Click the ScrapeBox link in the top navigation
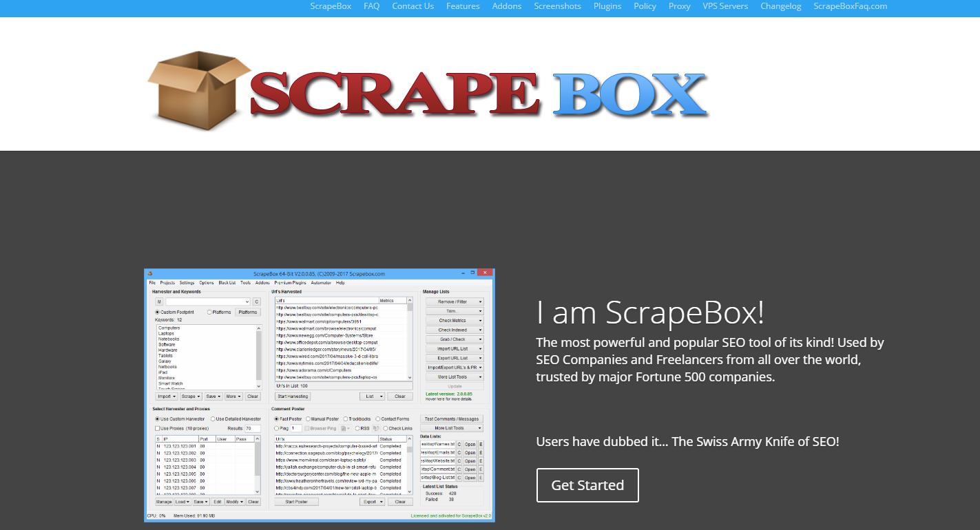 331,6
